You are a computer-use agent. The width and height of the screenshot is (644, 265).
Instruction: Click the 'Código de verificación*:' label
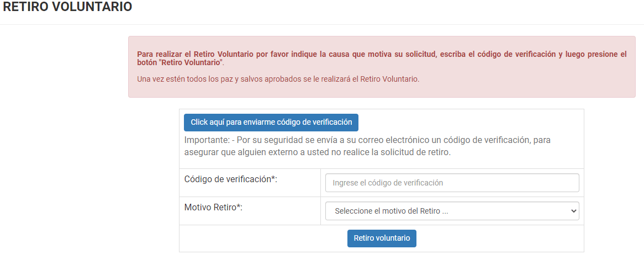pos(231,179)
